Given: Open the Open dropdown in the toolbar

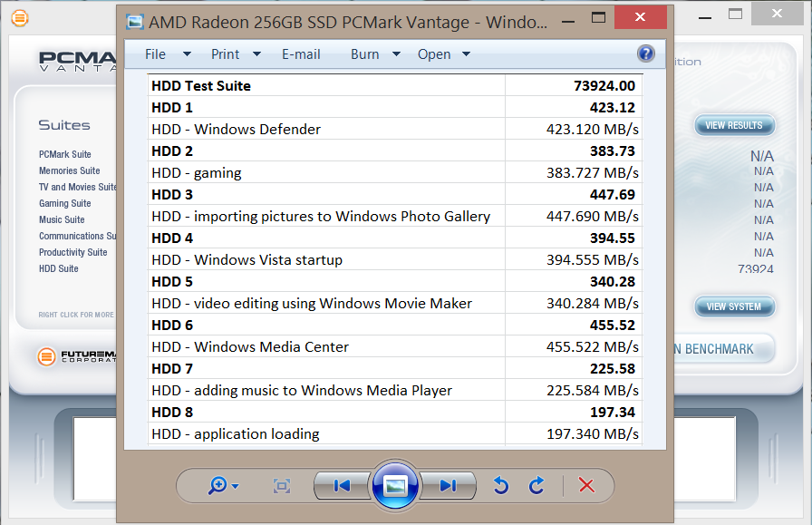Looking at the screenshot, I should click(444, 54).
